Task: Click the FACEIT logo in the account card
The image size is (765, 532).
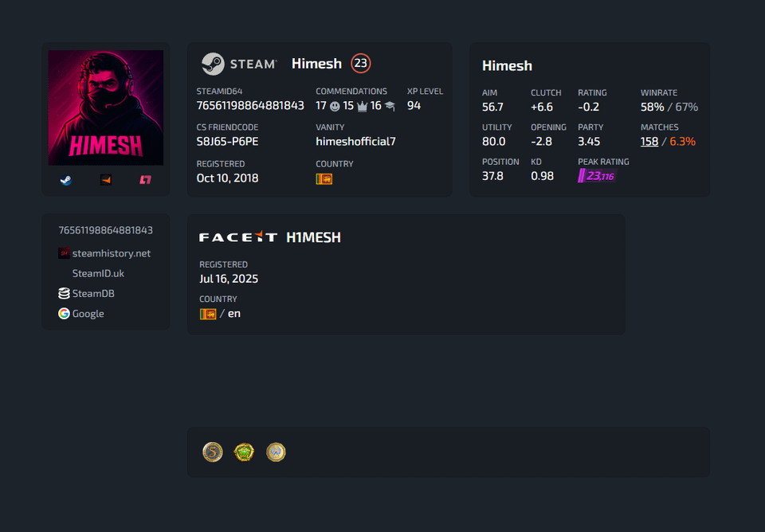Action: [x=238, y=237]
